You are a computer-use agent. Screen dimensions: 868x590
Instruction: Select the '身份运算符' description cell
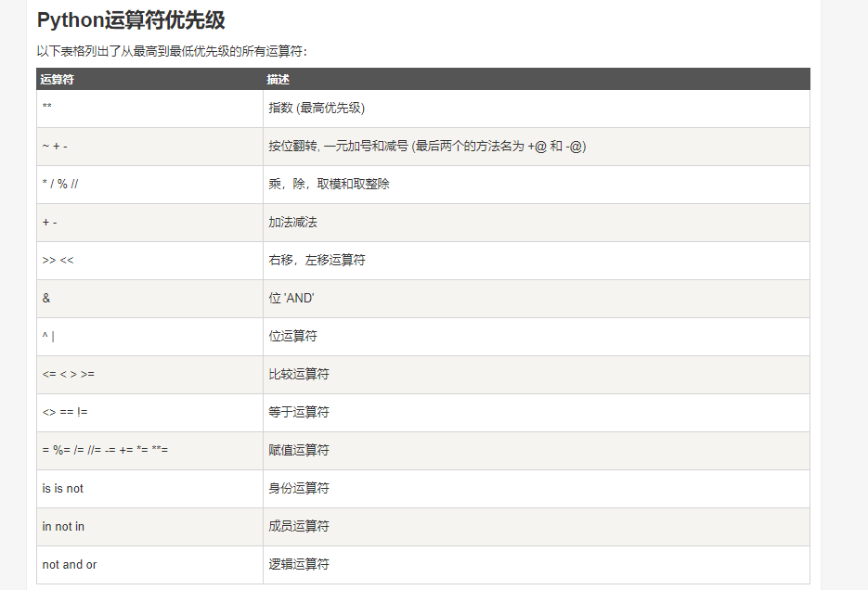pyautogui.click(x=537, y=490)
